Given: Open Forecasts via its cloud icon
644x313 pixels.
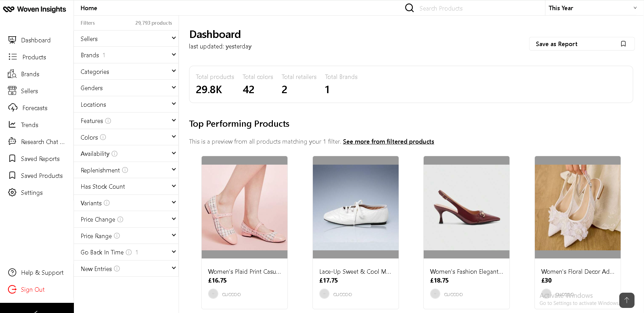Looking at the screenshot, I should pyautogui.click(x=13, y=108).
